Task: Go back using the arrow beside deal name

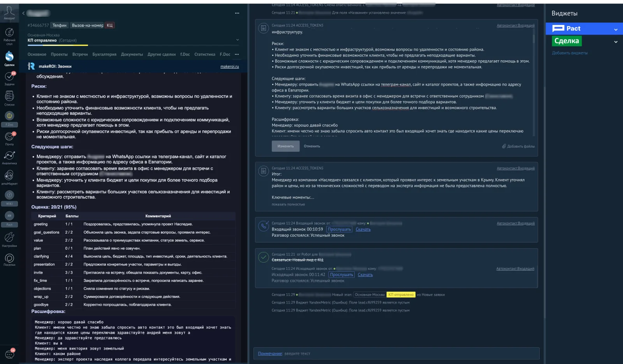Action: [x=23, y=13]
